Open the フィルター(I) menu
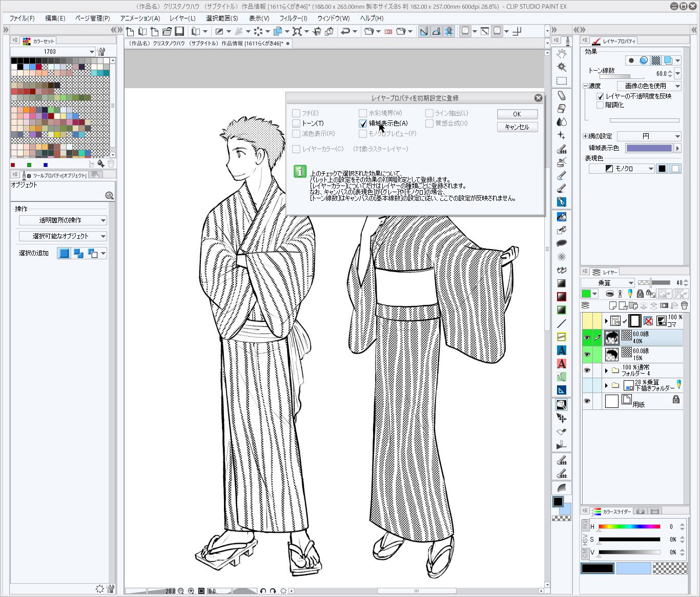The height and width of the screenshot is (597, 700). click(293, 18)
